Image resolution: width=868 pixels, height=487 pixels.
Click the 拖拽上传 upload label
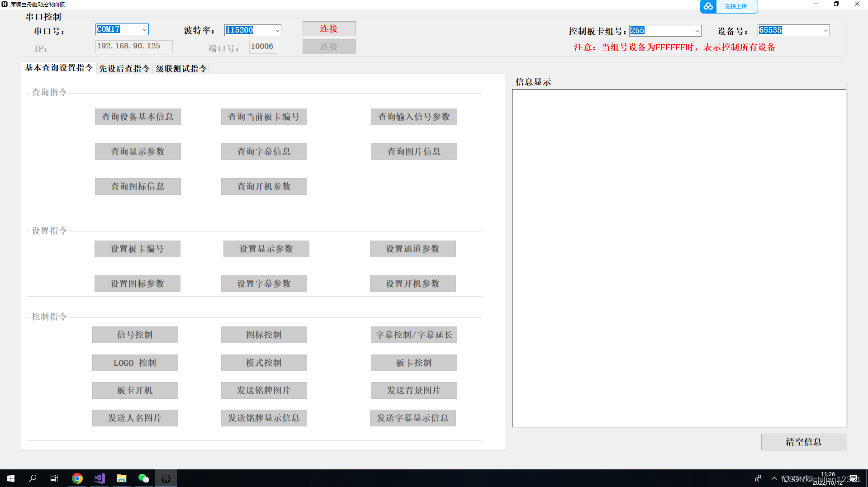click(736, 6)
